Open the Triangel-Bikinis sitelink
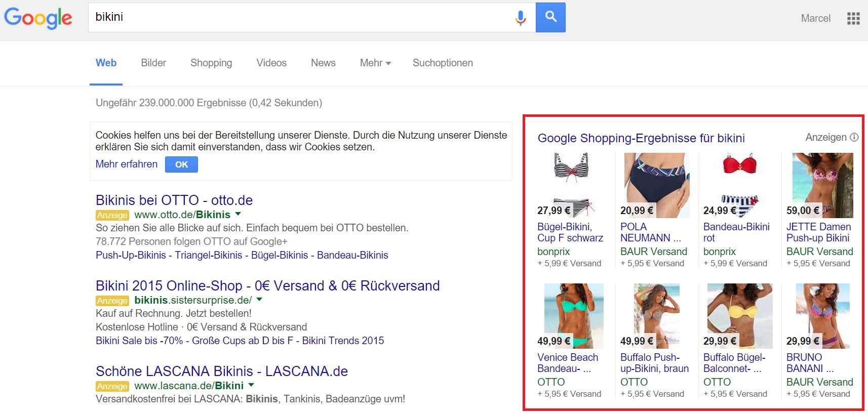 (x=209, y=255)
